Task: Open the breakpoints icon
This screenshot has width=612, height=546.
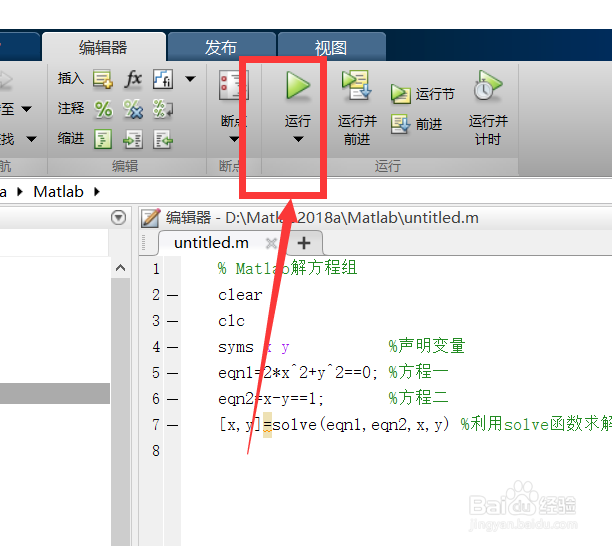Action: [233, 85]
